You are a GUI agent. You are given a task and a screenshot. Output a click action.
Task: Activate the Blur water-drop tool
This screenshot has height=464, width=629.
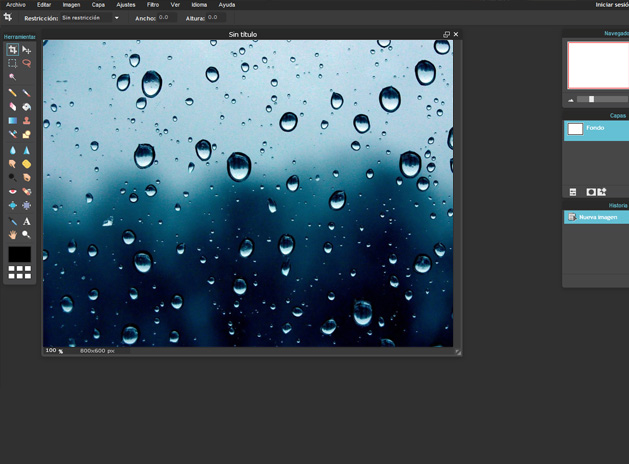[x=13, y=150]
